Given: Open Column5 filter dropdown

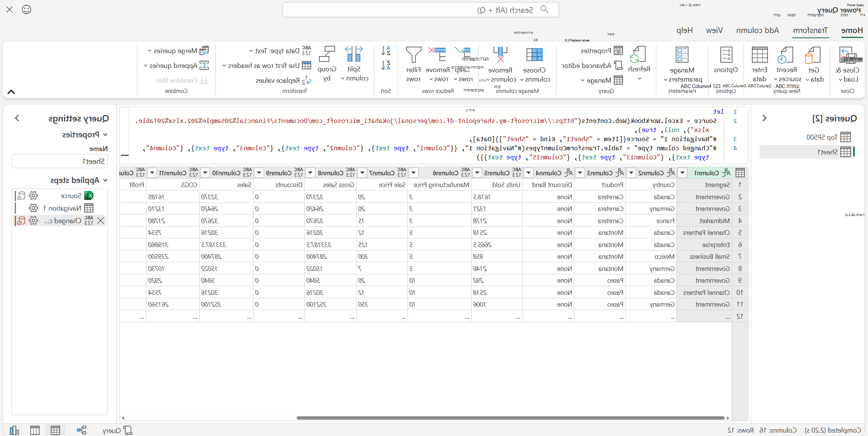Looking at the screenshot, I should (x=477, y=173).
